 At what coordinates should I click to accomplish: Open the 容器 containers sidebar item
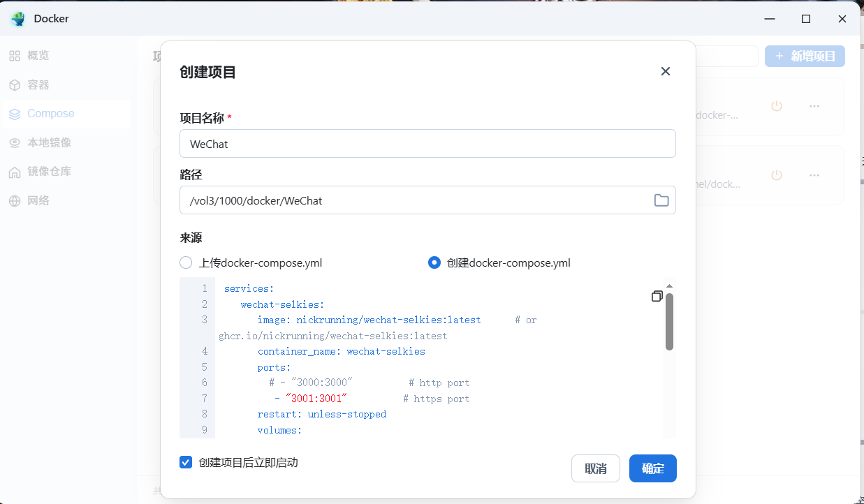click(66, 85)
